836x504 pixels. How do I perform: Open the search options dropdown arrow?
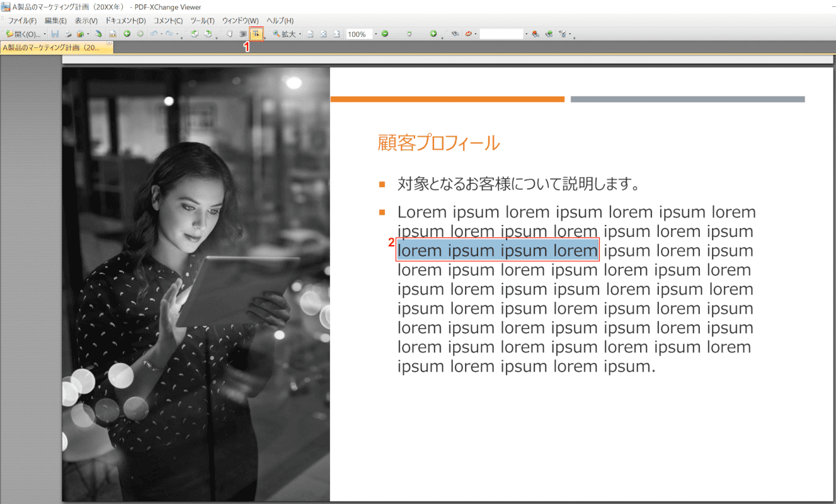570,34
